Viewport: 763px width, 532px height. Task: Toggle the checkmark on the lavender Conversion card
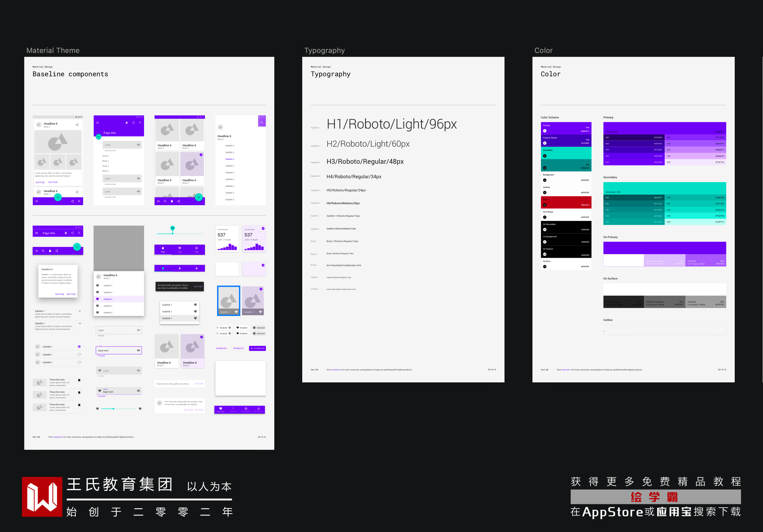(263, 229)
